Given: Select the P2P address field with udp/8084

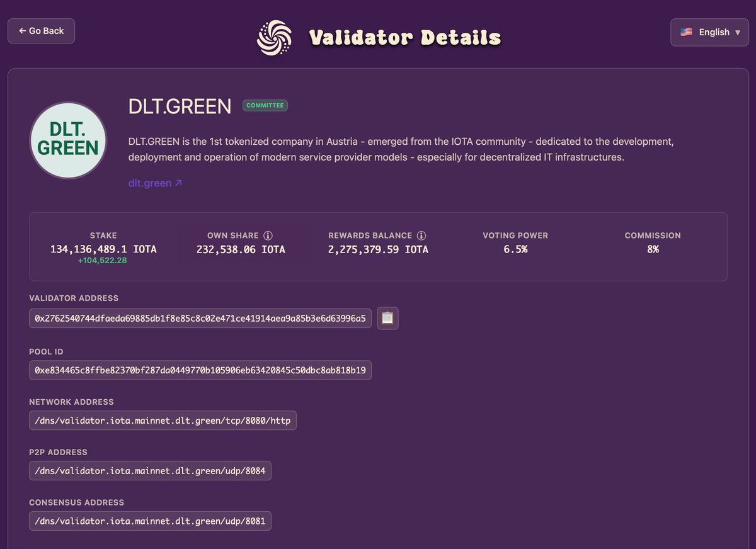Looking at the screenshot, I should coord(150,470).
